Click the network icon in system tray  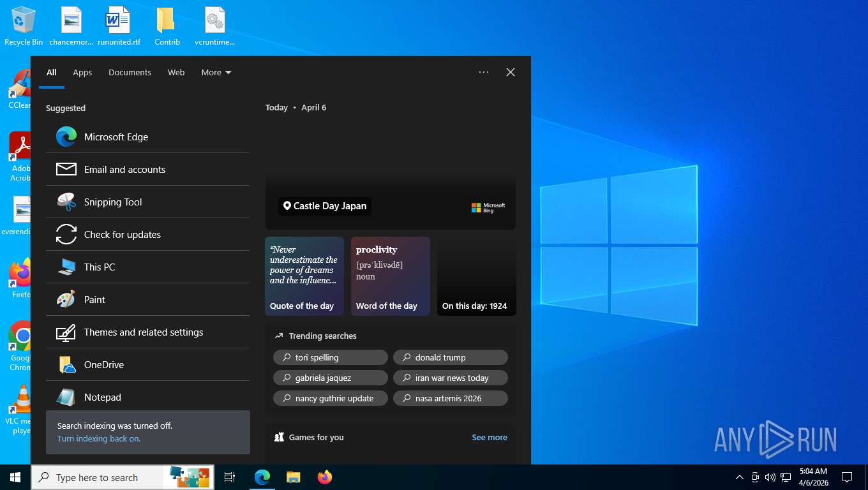pos(786,477)
